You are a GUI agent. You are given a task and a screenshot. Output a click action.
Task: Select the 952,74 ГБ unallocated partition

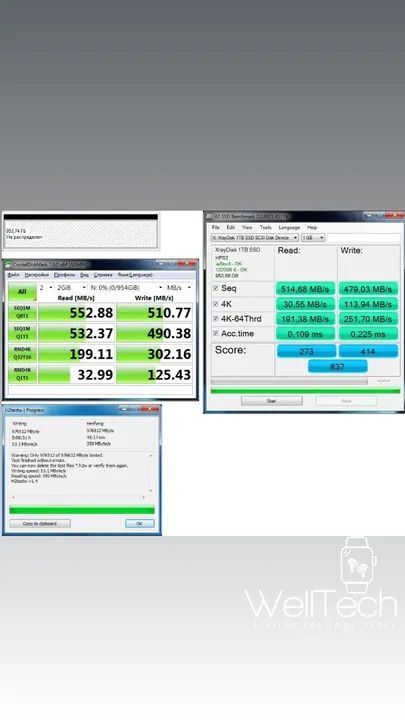pos(81,233)
